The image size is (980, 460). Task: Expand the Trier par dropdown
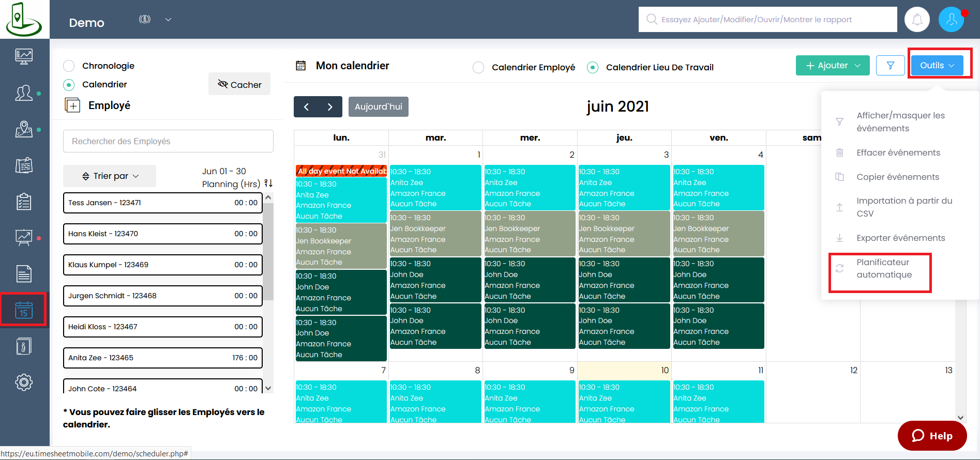click(110, 176)
